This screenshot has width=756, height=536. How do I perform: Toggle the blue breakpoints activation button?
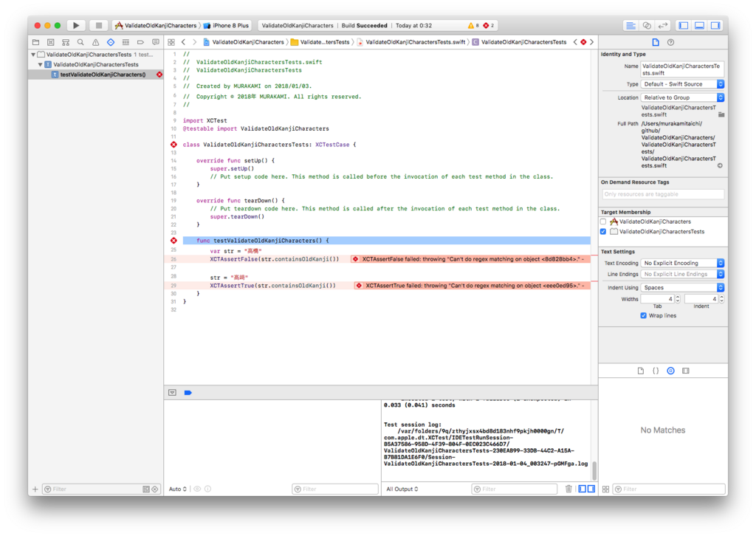[188, 393]
